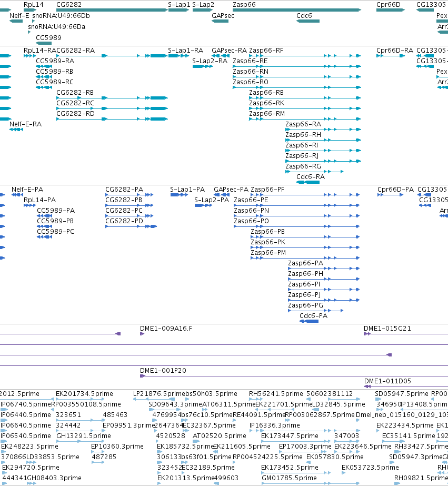Screen dimensions: 448x486
Task: Click EST EP10360.3prime
Action: 117,447
